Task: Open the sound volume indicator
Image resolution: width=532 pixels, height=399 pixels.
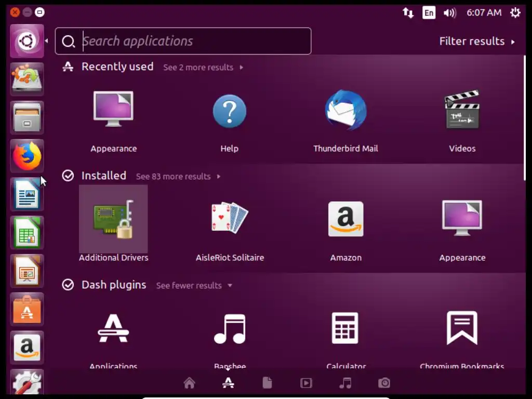Action: coord(449,13)
